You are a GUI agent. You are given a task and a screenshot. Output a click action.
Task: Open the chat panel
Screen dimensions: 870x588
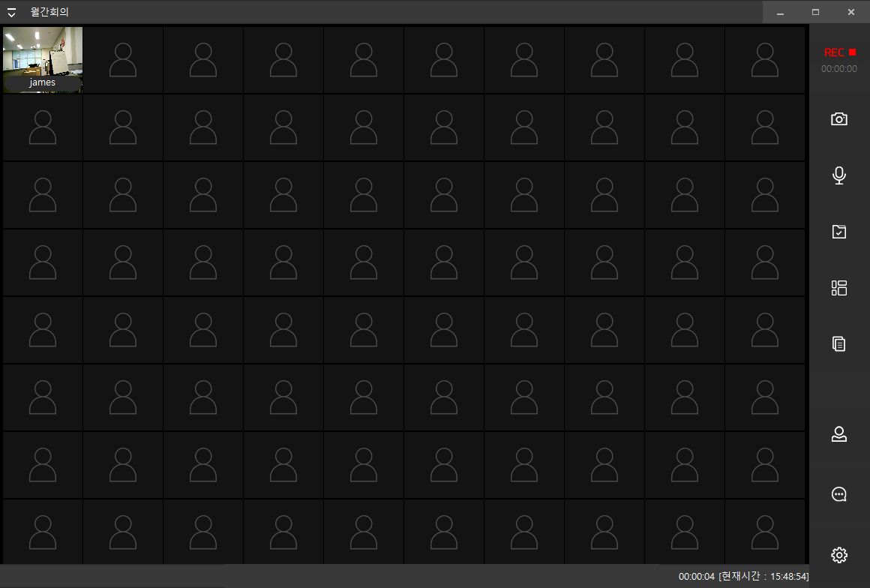click(x=839, y=494)
